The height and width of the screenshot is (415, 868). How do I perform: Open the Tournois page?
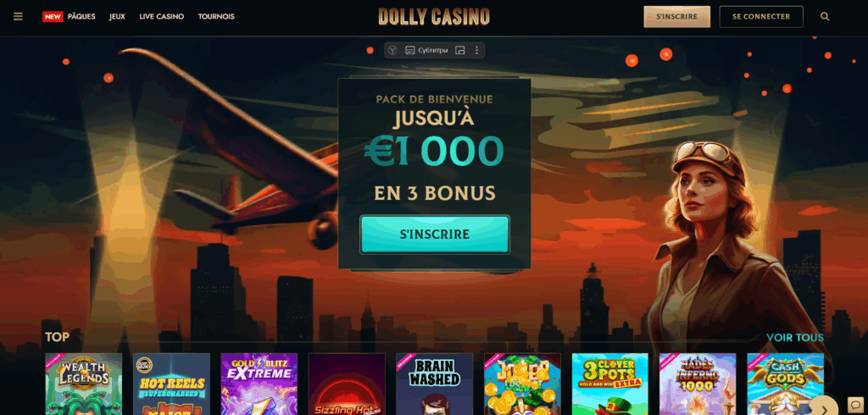click(216, 17)
